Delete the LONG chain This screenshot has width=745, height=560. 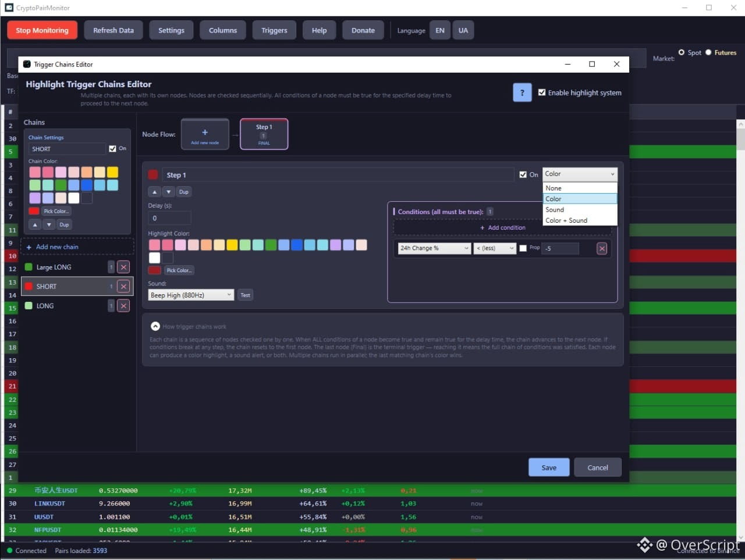(x=123, y=305)
